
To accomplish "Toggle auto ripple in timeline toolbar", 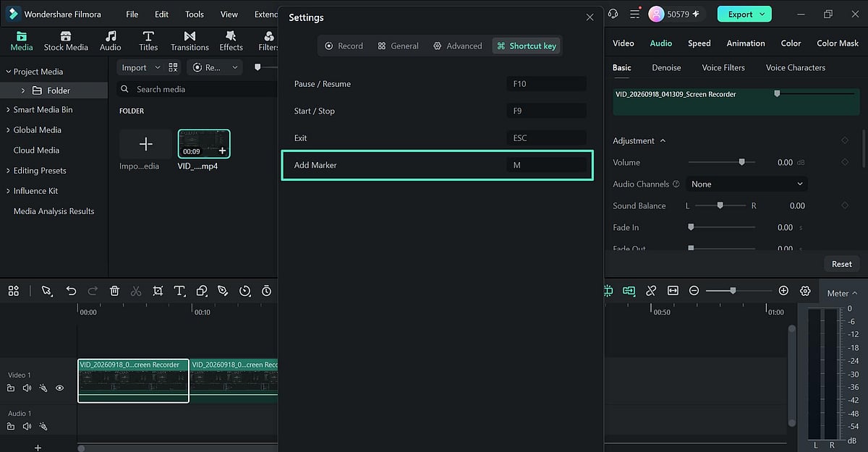I will click(x=629, y=291).
